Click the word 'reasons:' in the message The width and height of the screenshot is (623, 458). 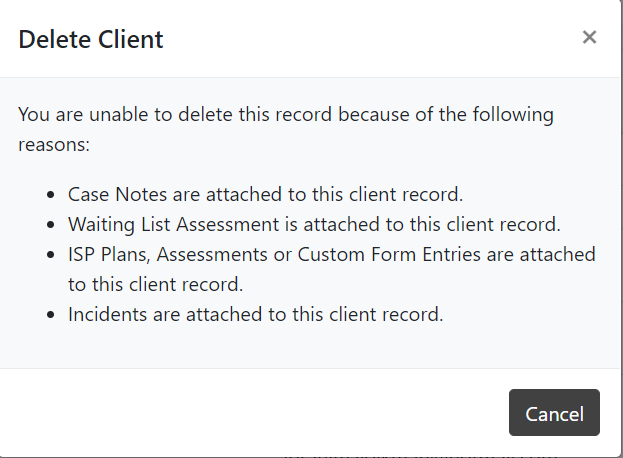pyautogui.click(x=54, y=144)
